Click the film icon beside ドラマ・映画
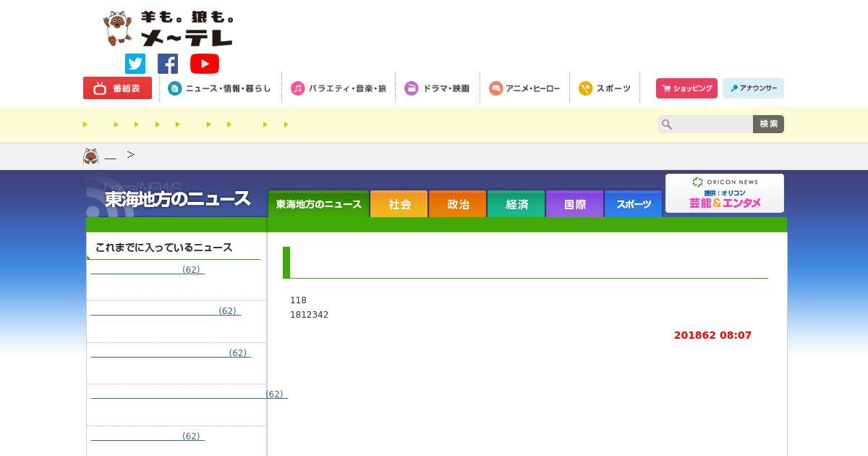 point(411,88)
